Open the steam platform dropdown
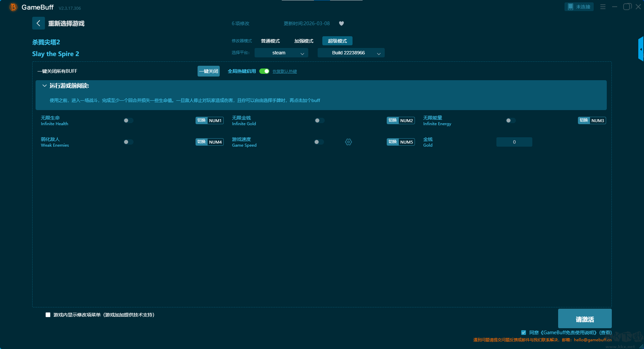Viewport: 644px width, 349px height. pos(281,53)
